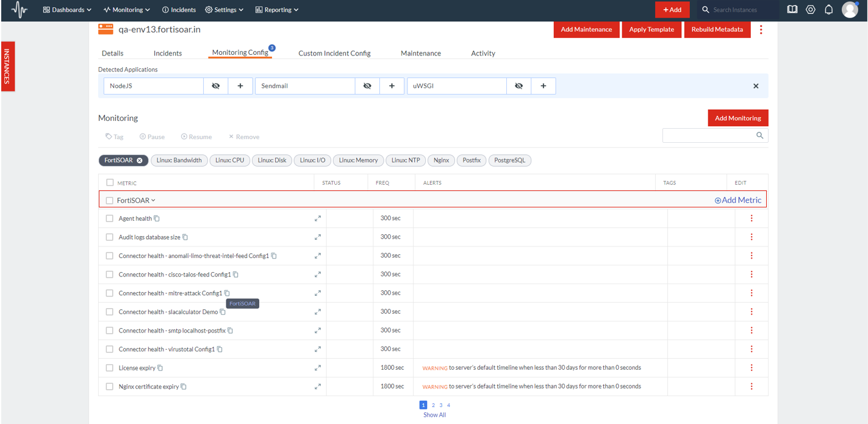Toggle visibility of the Sendmail application
Image resolution: width=868 pixels, height=424 pixels.
pyautogui.click(x=367, y=85)
